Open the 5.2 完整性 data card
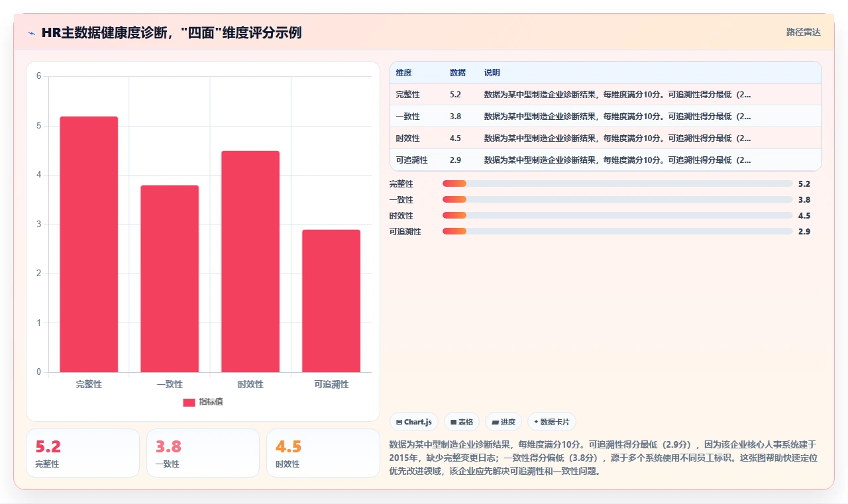This screenshot has height=504, width=848. 83,453
